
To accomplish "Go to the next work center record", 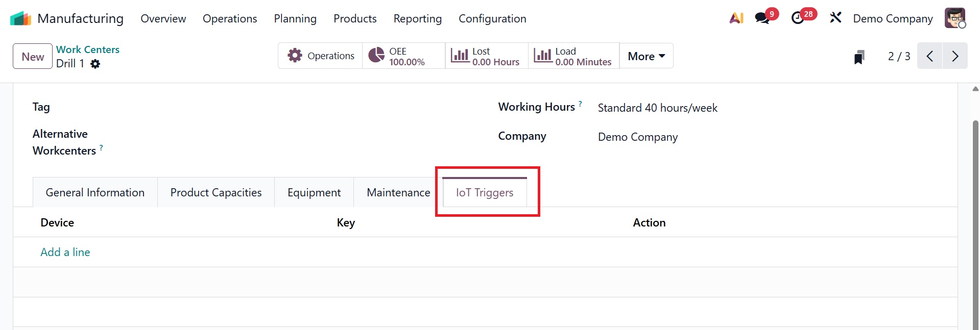I will [x=955, y=56].
